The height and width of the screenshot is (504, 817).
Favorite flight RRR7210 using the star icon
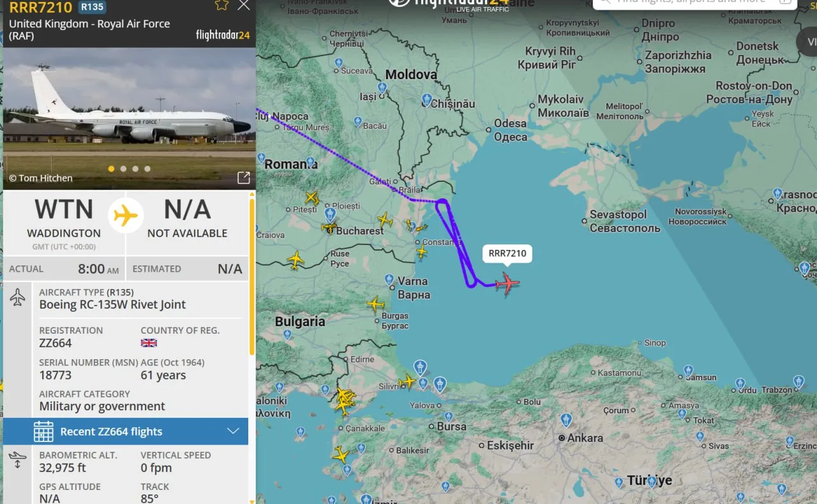221,6
